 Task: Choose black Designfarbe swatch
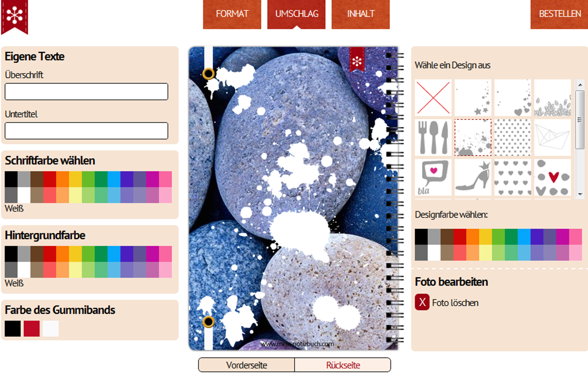click(421, 237)
